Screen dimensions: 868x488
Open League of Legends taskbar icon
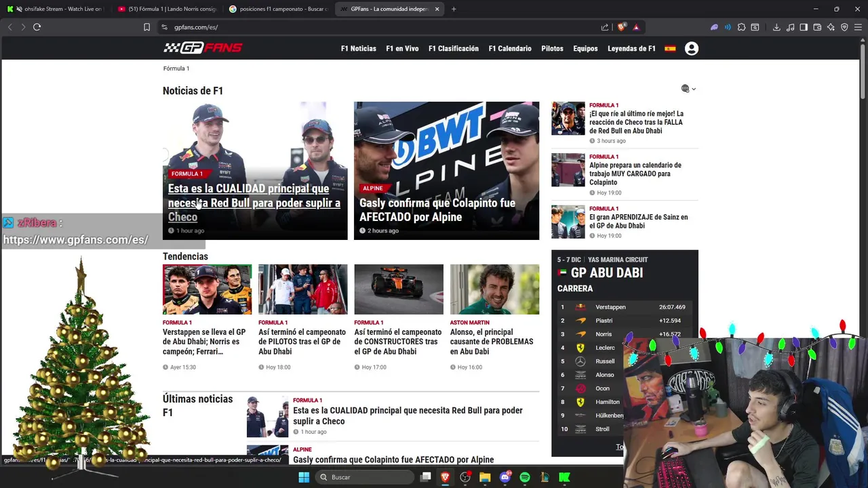[544, 477]
